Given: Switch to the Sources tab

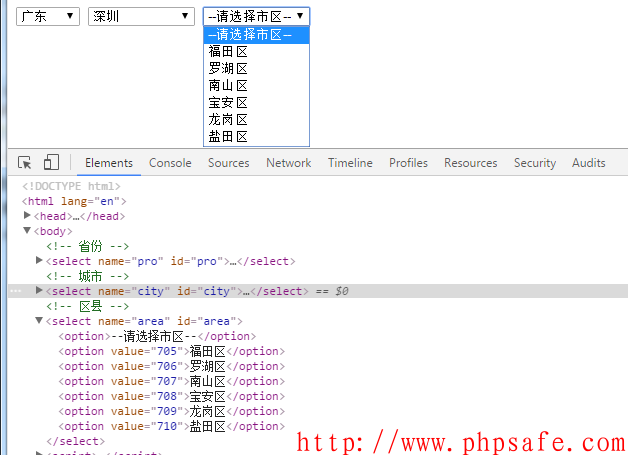Looking at the screenshot, I should (x=229, y=163).
